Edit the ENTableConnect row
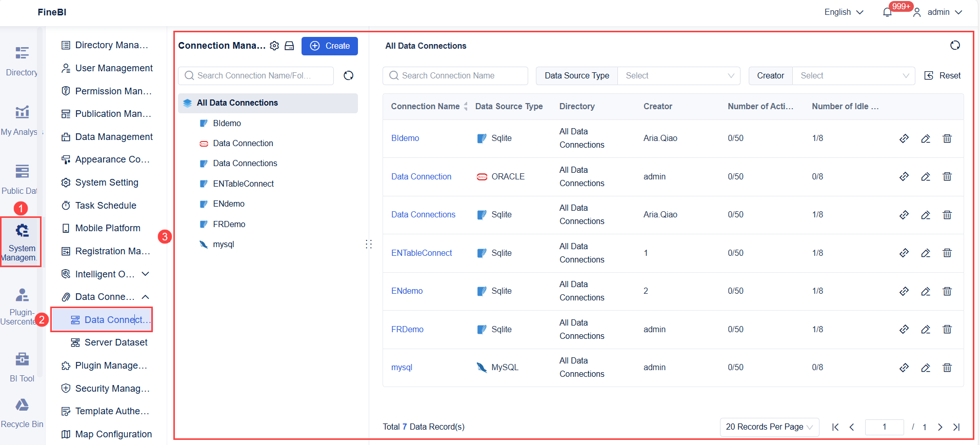The height and width of the screenshot is (445, 980). [926, 253]
